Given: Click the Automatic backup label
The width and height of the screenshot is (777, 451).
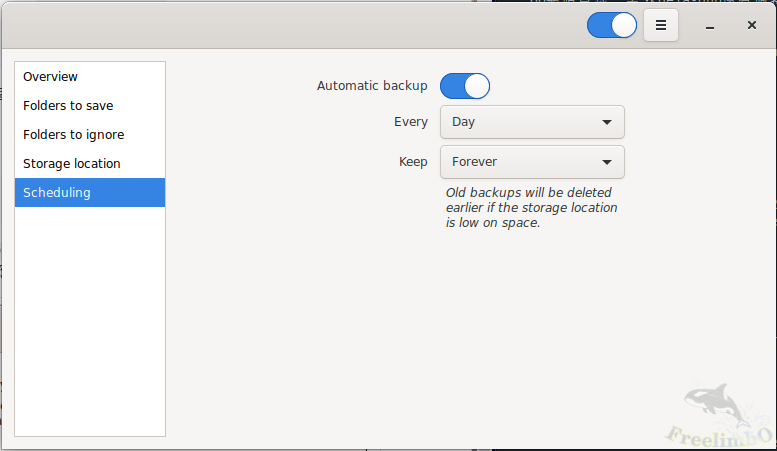Looking at the screenshot, I should pos(372,86).
